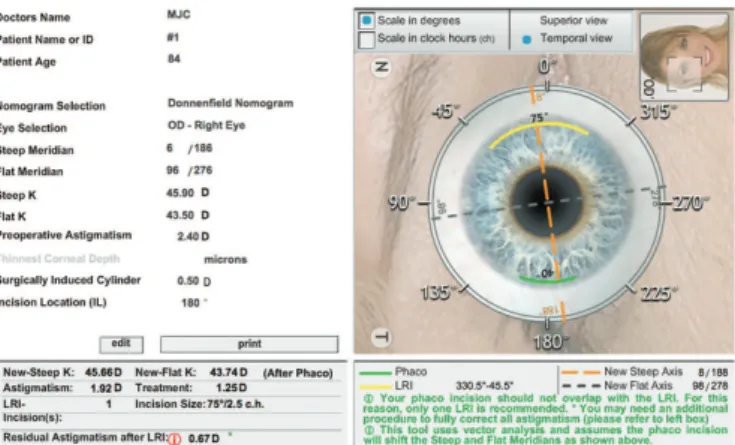Click the Donnenfield Nomogram value
Viewport: 735px width, 445px height.
point(231,103)
